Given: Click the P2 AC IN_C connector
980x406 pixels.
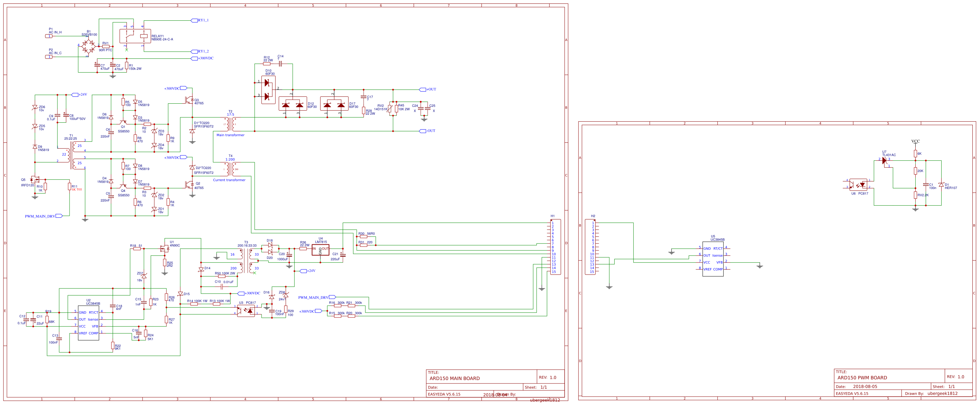Looking at the screenshot, I should pyautogui.click(x=49, y=57).
